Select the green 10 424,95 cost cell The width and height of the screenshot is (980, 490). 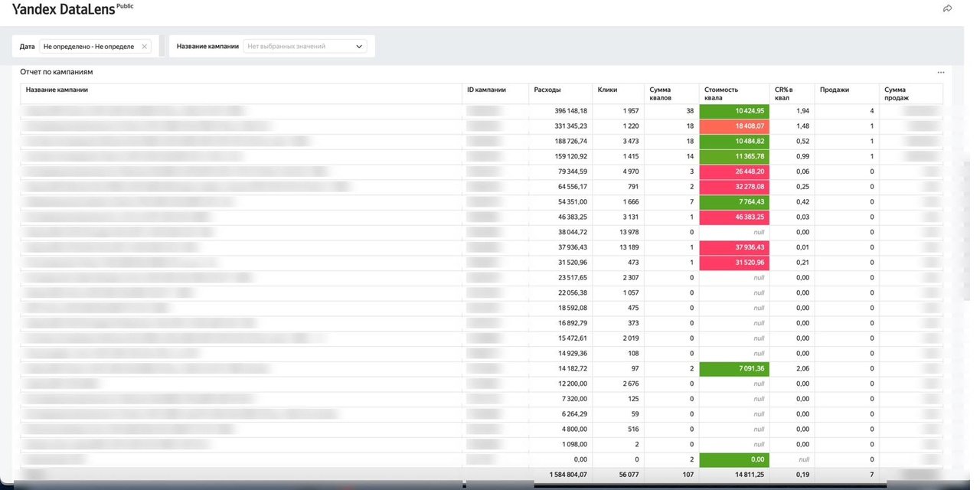(x=733, y=111)
